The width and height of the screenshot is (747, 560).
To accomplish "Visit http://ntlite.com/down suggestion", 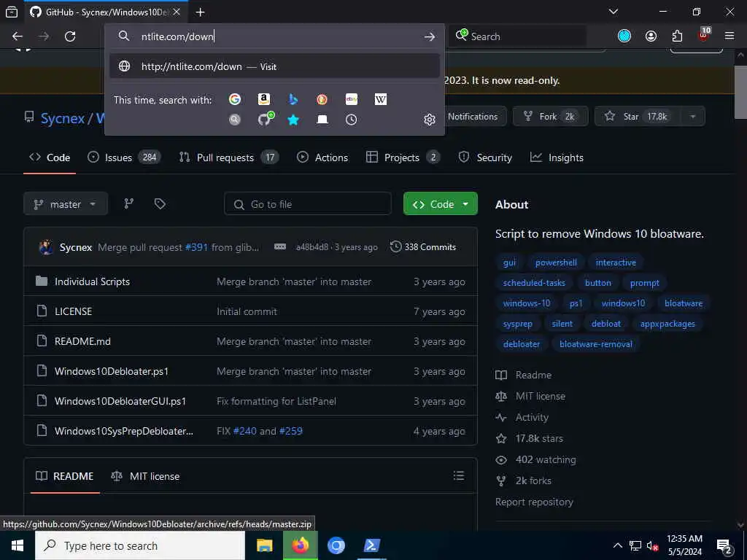I will [x=274, y=66].
